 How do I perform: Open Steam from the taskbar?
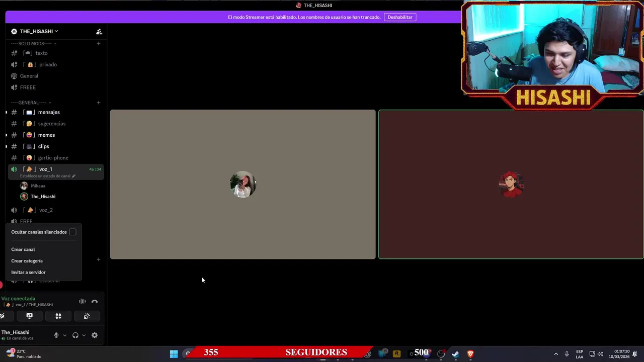(456, 354)
